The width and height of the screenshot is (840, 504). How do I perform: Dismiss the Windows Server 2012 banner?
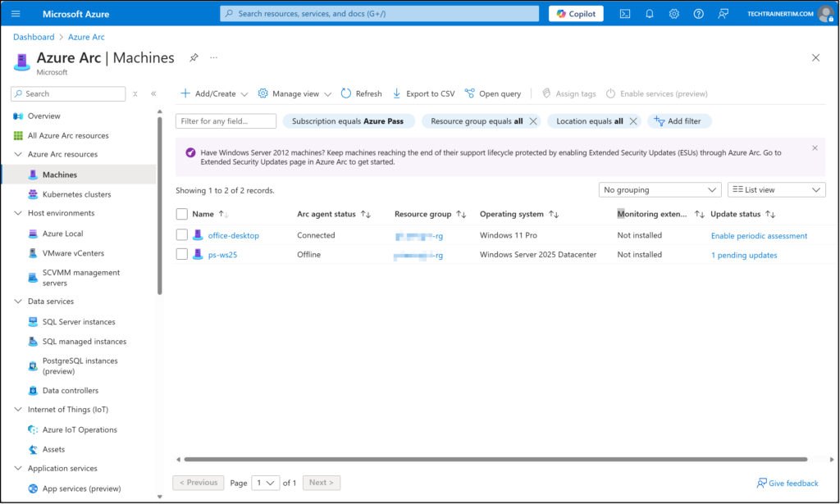click(x=815, y=148)
